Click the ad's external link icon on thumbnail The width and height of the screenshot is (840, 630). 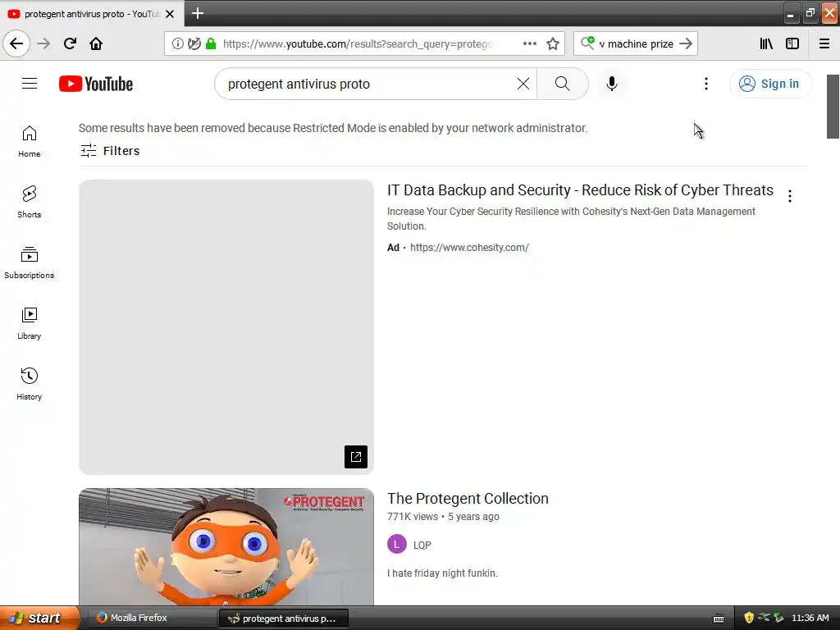coord(356,457)
